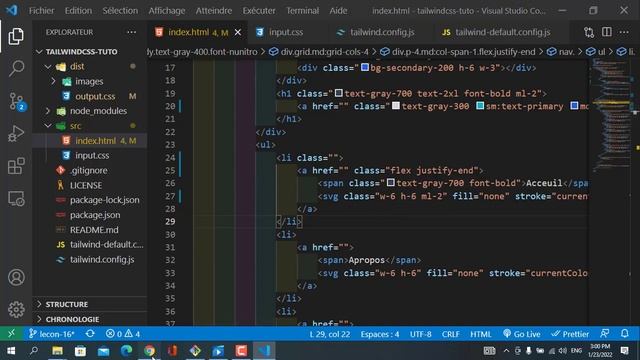Open the Manage gear icon
The width and height of the screenshot is (640, 360).
coord(16,309)
